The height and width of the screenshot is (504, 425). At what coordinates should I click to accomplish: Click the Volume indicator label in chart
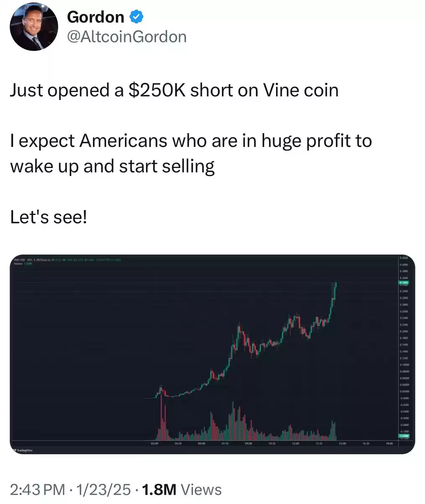click(x=18, y=264)
